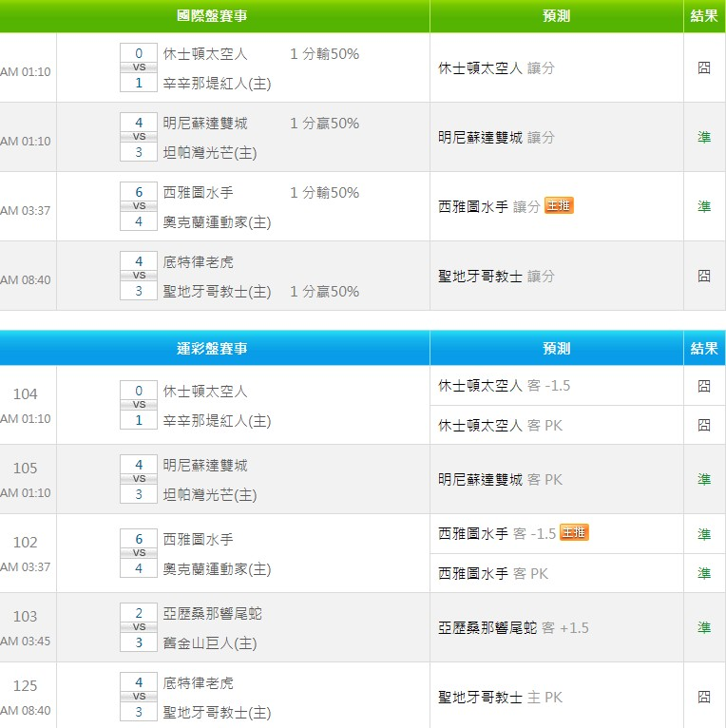Click the 1 分輸50% handicap for 西雅圖水手
Viewport: 726px width, 728px height.
324,192
